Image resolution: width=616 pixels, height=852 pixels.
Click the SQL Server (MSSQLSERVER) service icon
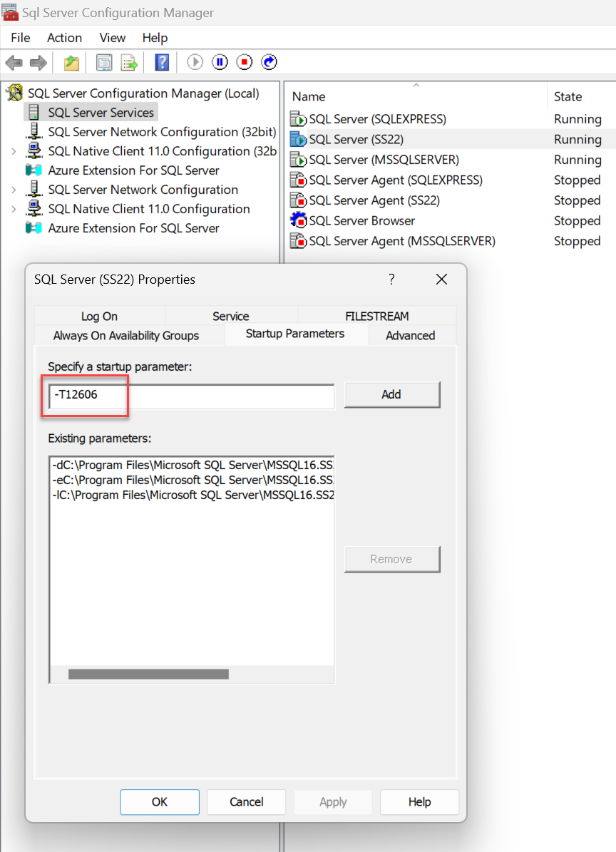[298, 159]
